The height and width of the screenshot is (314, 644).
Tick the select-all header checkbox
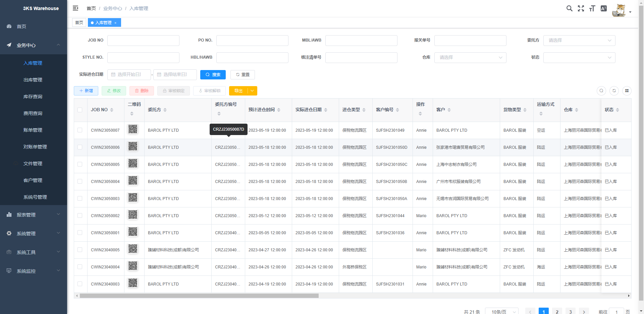pyautogui.click(x=80, y=110)
